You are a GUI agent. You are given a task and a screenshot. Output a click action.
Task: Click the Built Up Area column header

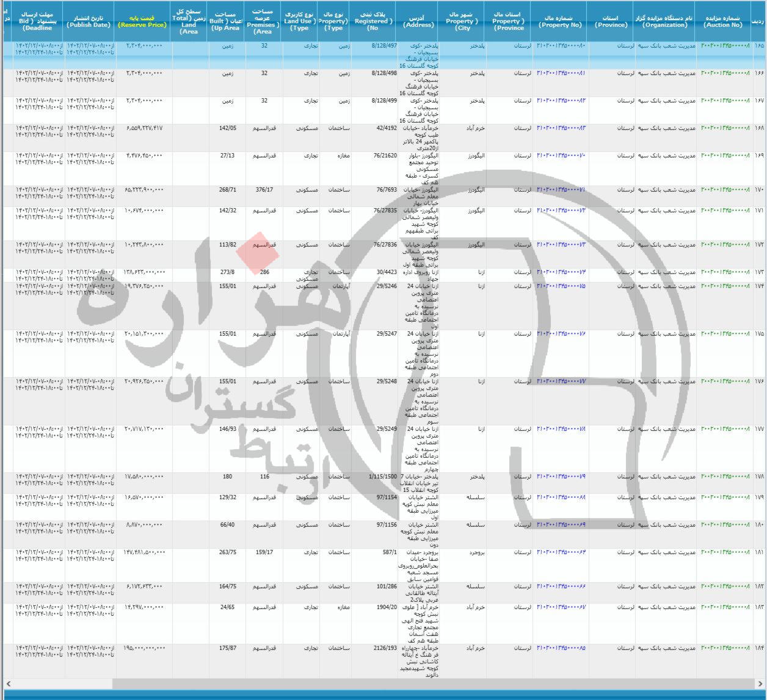pyautogui.click(x=225, y=21)
